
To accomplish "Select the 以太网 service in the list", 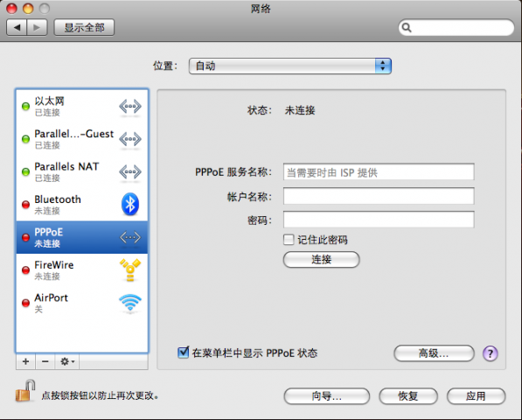I will click(82, 107).
